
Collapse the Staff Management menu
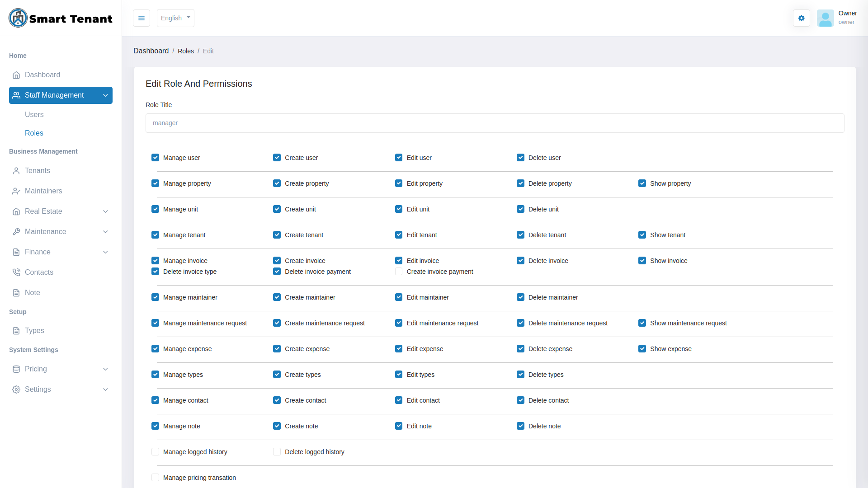click(105, 95)
